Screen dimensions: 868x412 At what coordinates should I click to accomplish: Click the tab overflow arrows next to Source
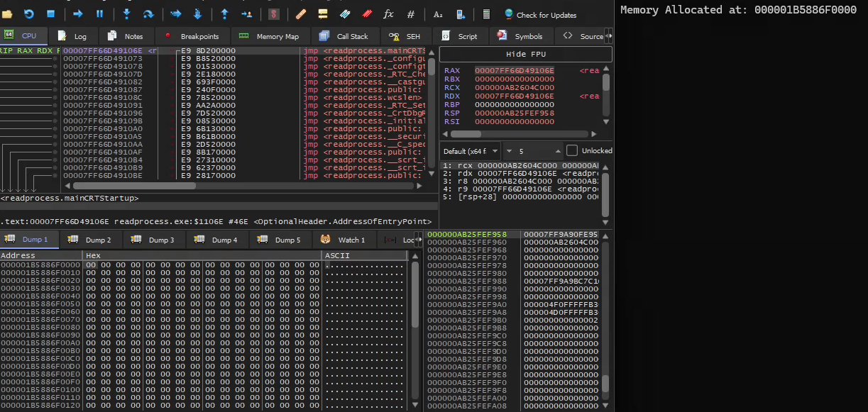click(x=608, y=36)
